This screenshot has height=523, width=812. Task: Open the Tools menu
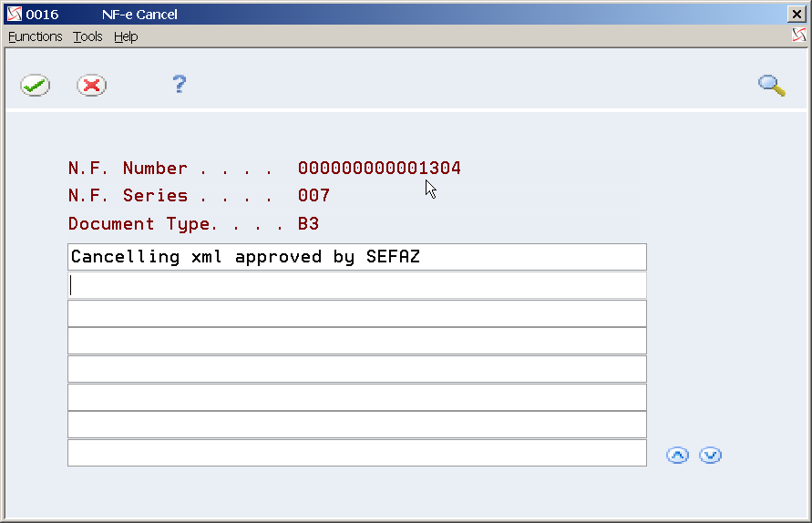coord(87,36)
